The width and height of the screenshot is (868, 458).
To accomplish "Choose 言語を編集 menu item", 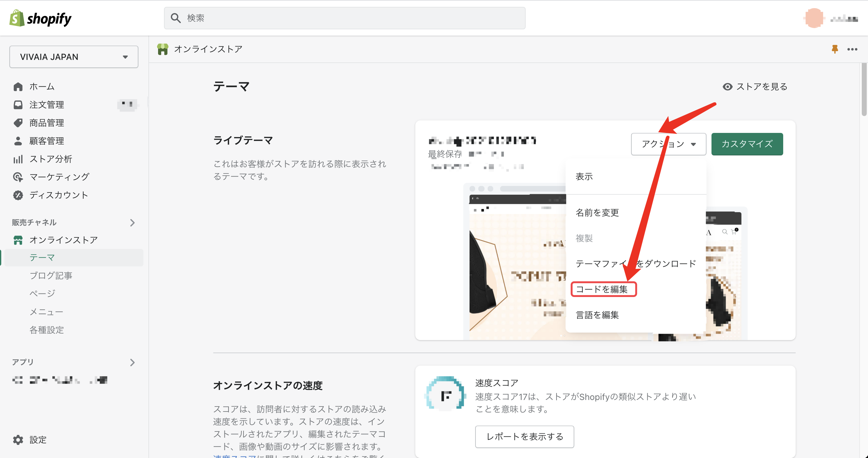I will point(597,315).
